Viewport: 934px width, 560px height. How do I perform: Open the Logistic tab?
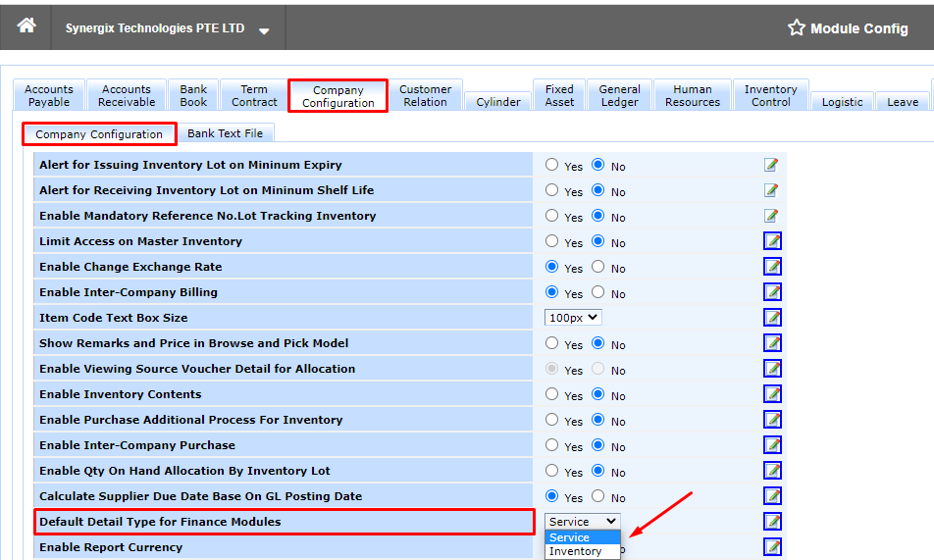tap(842, 102)
